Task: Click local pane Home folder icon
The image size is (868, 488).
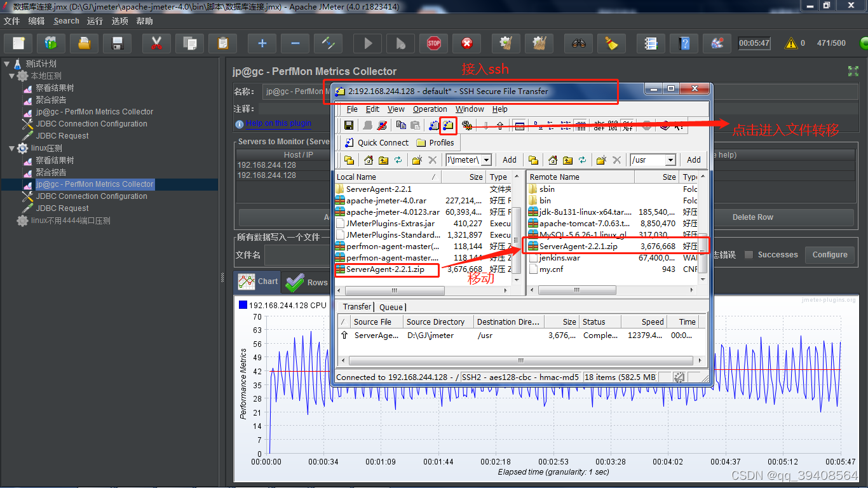Action: pos(369,160)
